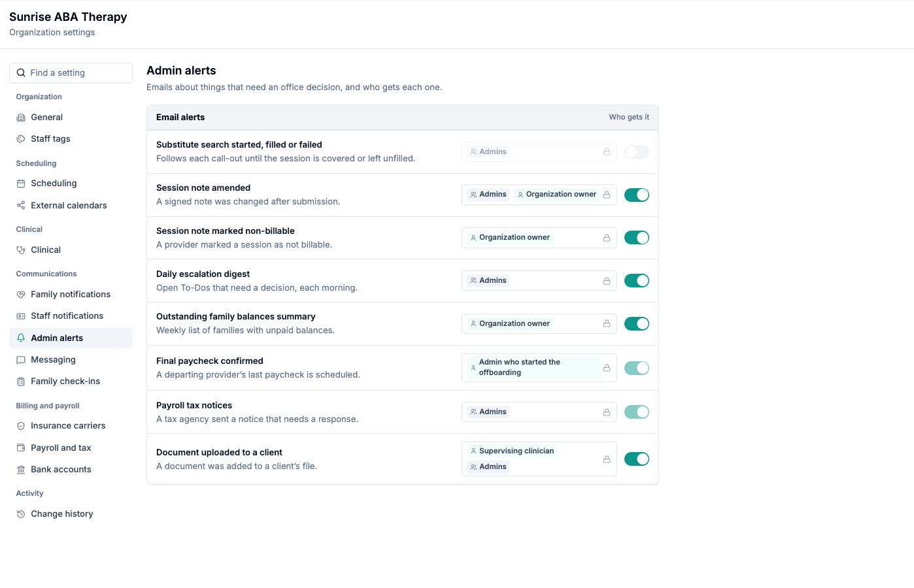Screen dimensions: 914x588
Task: Open recipients field for Document uploaded to client
Action: coord(539,459)
